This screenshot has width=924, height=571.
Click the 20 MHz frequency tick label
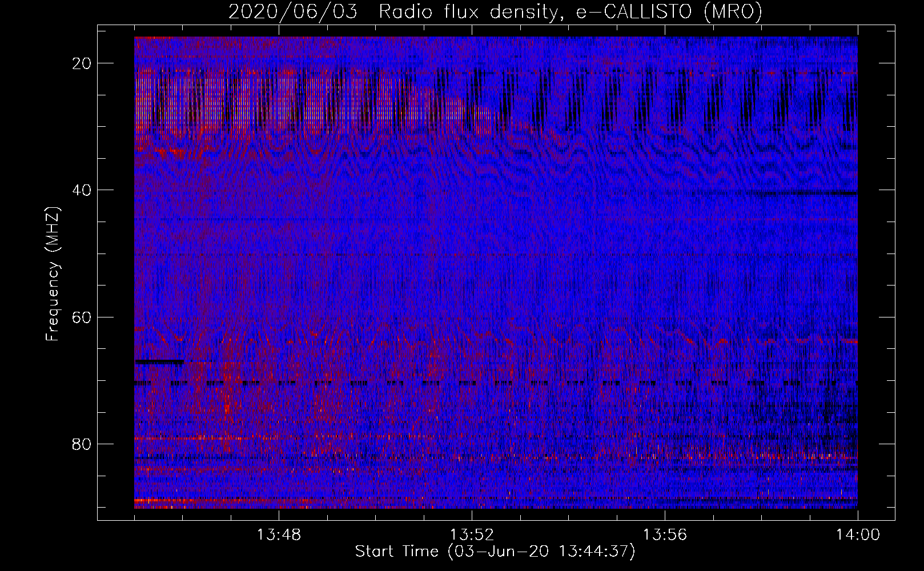point(82,63)
